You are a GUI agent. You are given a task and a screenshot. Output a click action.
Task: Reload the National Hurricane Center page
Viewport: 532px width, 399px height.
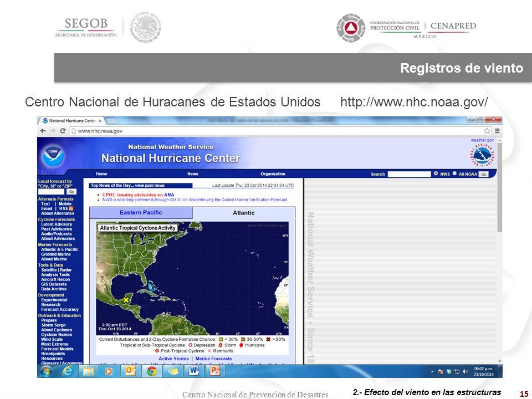click(x=63, y=131)
